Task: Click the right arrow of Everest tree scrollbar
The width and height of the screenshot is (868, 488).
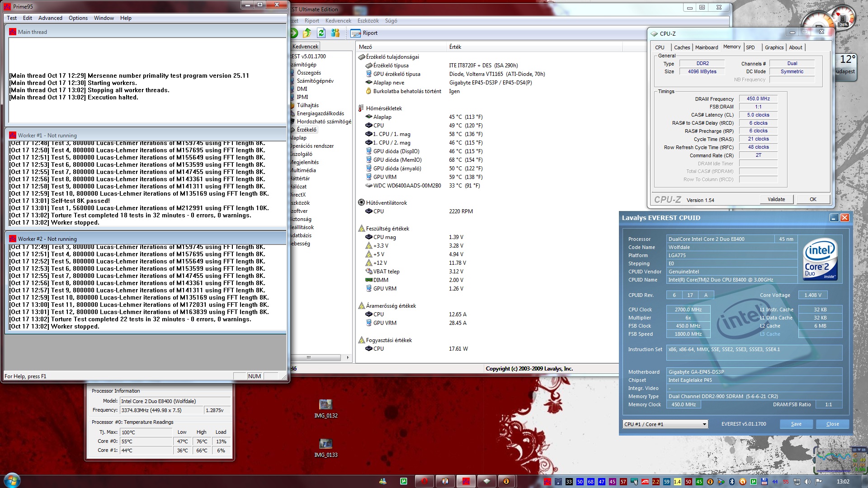Action: click(x=348, y=357)
